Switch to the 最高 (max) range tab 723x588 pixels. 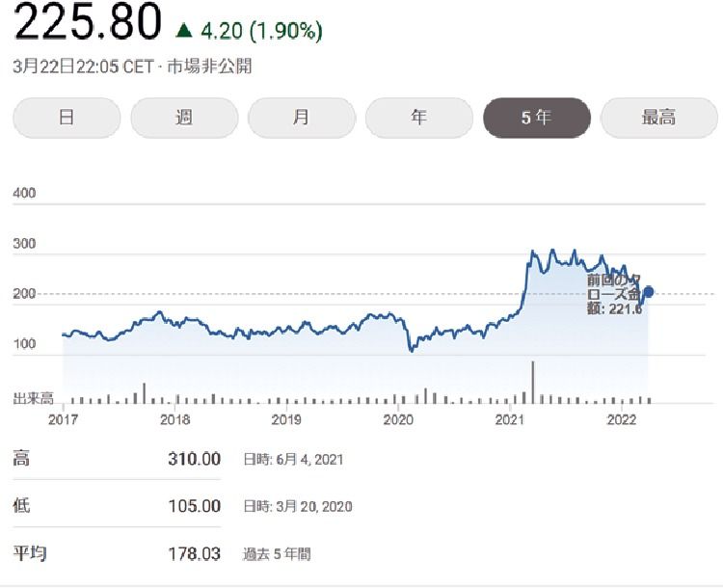[x=658, y=118]
